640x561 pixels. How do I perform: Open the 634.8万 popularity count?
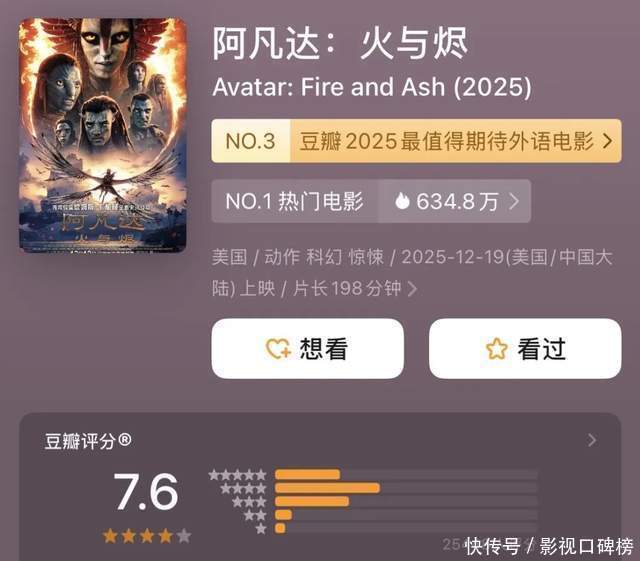454,201
